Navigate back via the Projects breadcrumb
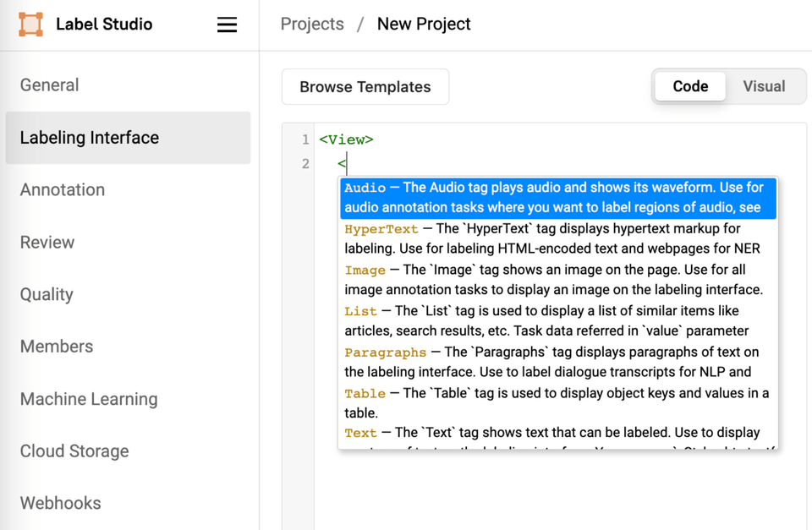This screenshot has width=812, height=530. coord(312,24)
